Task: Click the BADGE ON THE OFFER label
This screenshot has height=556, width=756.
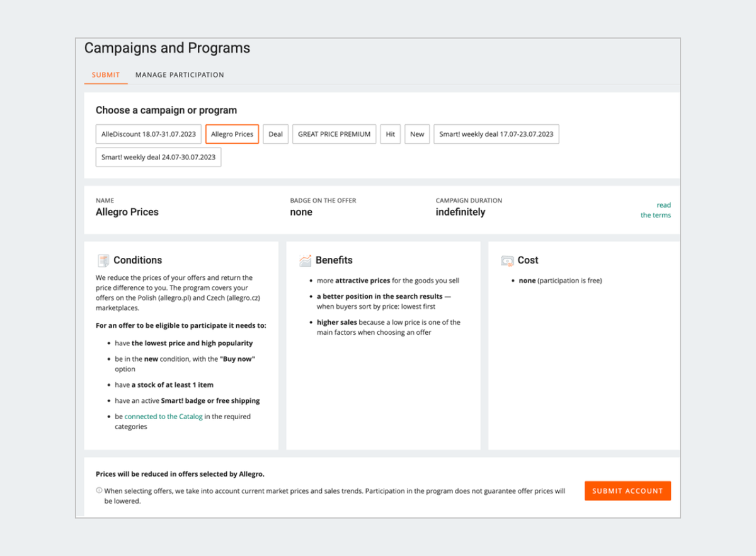Action: [x=323, y=200]
